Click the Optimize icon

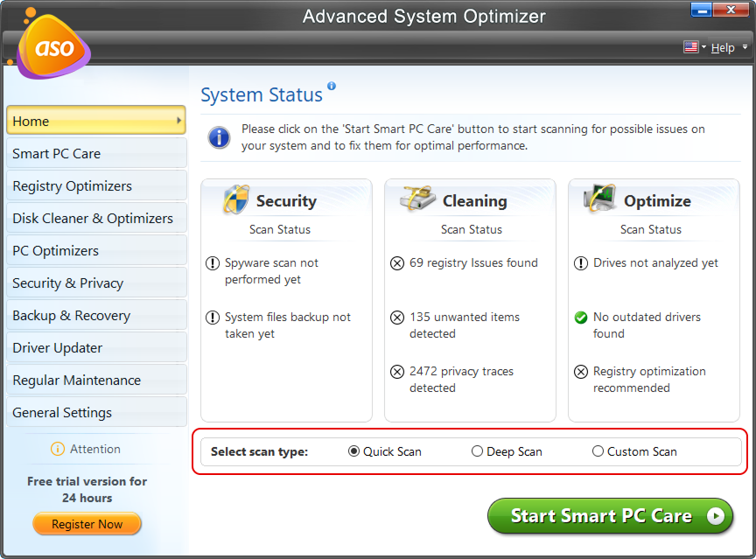(600, 199)
